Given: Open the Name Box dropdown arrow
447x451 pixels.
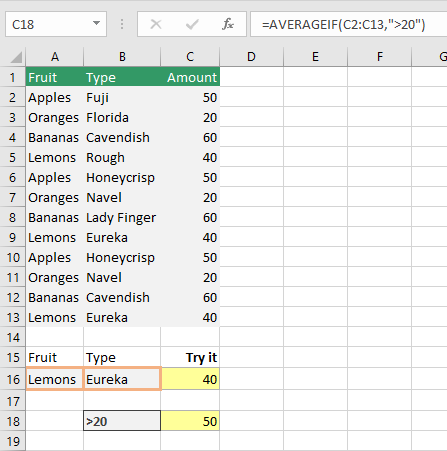Looking at the screenshot, I should 96,24.
